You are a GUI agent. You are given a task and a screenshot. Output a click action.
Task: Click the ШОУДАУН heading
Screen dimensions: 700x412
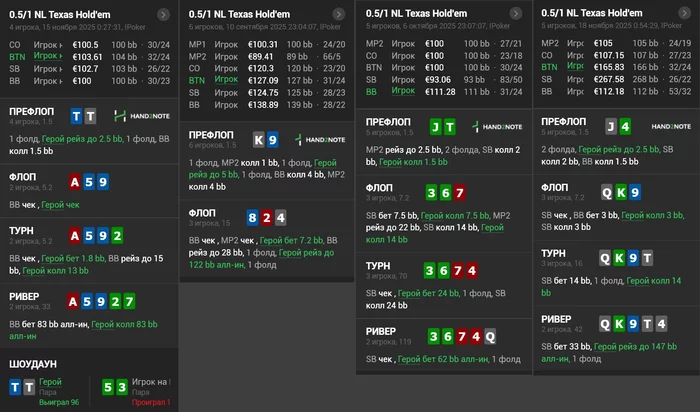33,364
